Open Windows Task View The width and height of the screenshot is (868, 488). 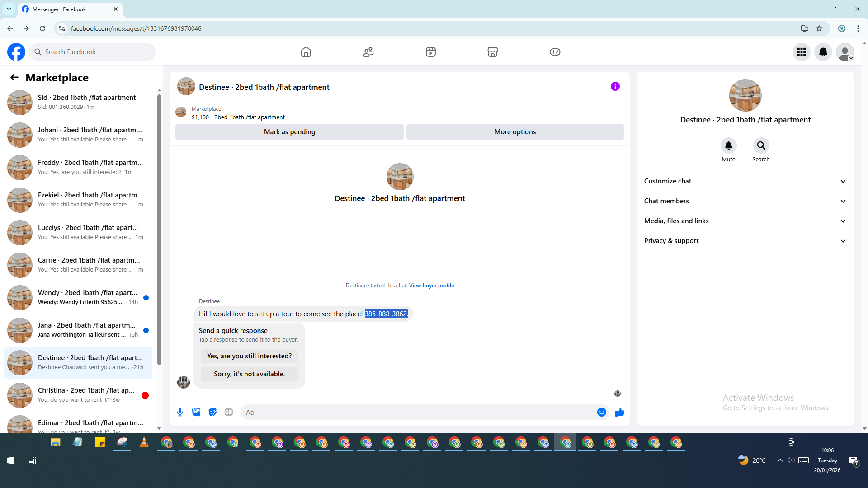32,460
